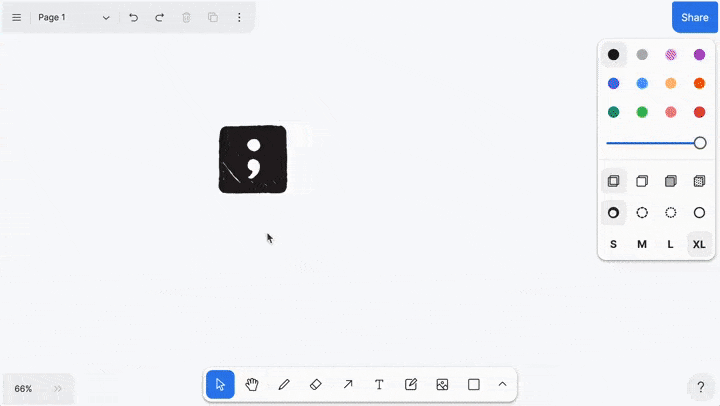This screenshot has height=406, width=720.
Task: Click the 66% zoom level button
Action: pos(24,388)
